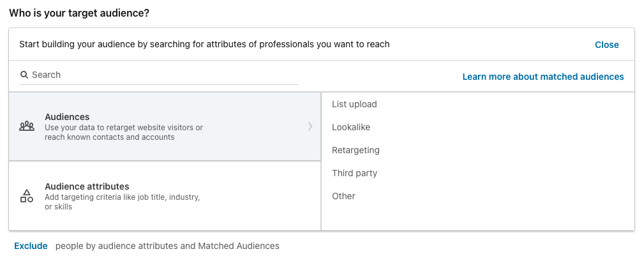The width and height of the screenshot is (644, 256).
Task: Click the Audiences retarget website visitors description
Action: [x=123, y=132]
